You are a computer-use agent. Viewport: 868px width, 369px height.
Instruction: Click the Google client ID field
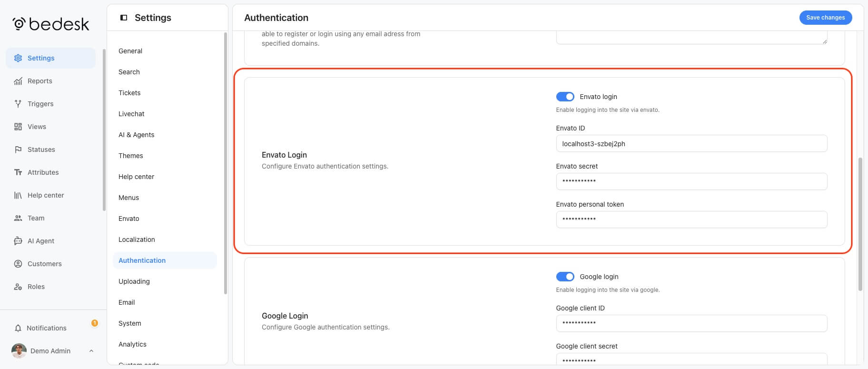(x=691, y=323)
